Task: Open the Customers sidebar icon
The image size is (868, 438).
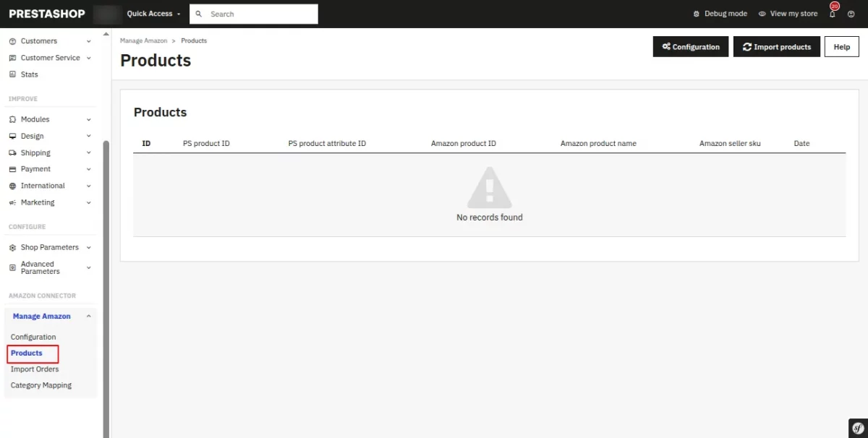Action: 12,41
